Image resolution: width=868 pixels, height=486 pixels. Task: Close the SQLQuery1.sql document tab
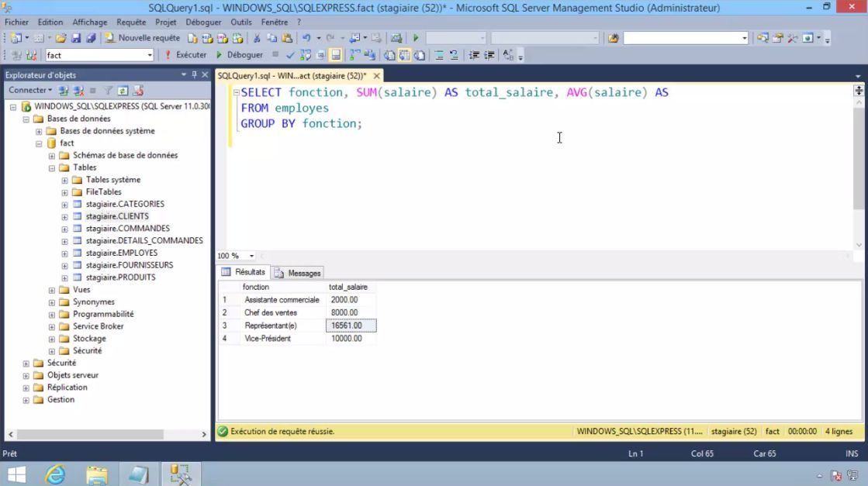(x=376, y=76)
